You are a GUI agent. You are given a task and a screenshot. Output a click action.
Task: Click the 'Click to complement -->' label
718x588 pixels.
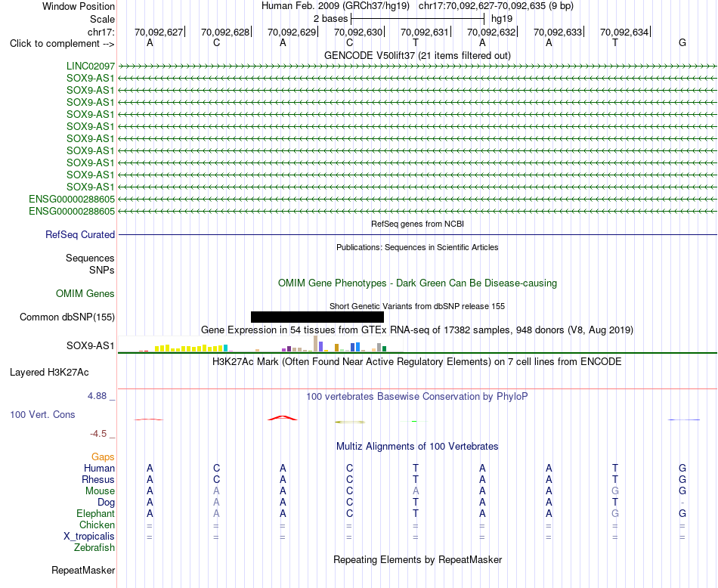[x=62, y=44]
